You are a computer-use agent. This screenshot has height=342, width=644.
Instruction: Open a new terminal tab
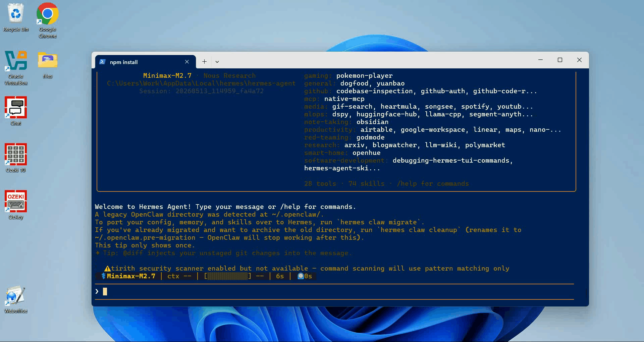click(x=204, y=62)
